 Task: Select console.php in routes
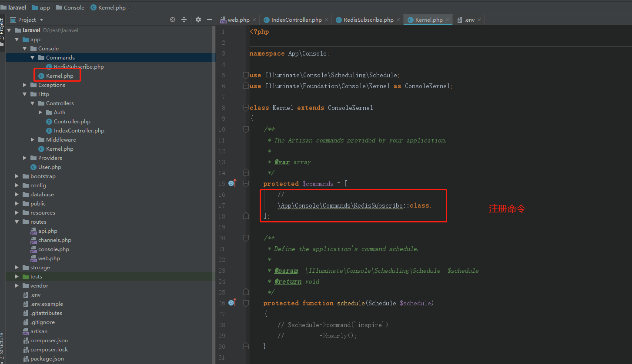click(54, 249)
